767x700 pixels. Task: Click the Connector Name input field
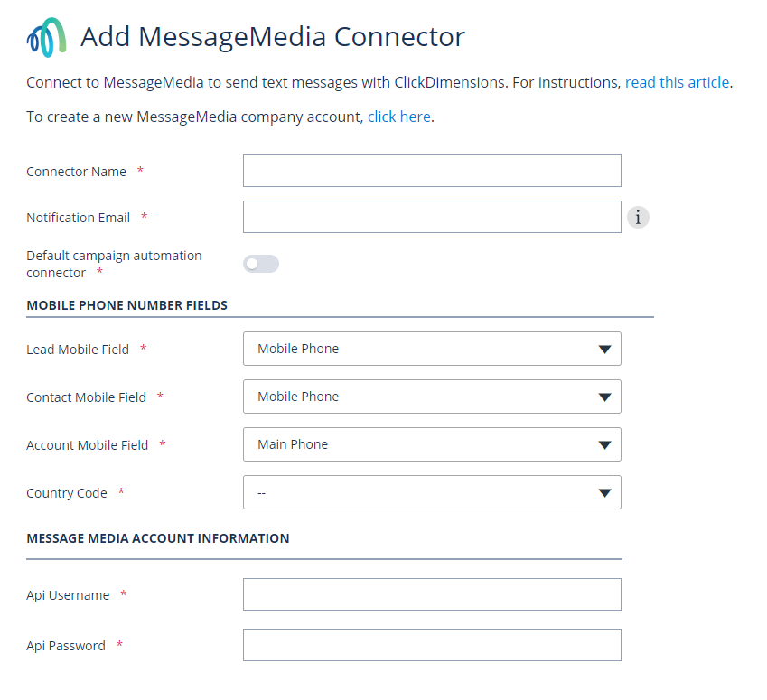tap(432, 171)
